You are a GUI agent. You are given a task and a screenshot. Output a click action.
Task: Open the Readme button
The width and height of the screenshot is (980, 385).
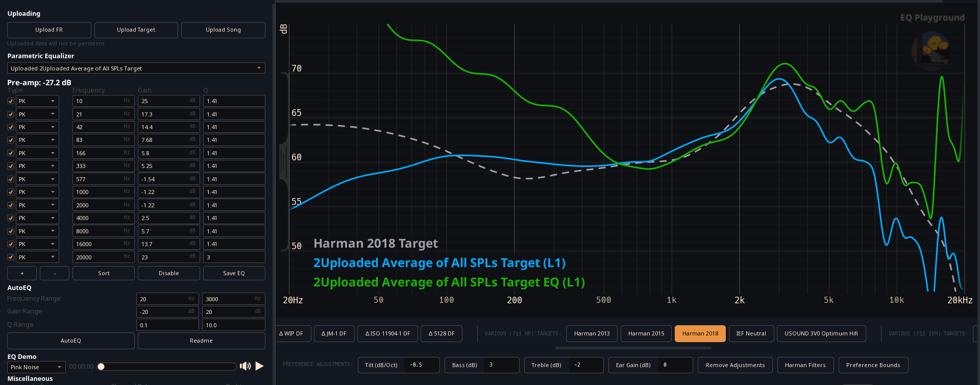pyautogui.click(x=202, y=341)
